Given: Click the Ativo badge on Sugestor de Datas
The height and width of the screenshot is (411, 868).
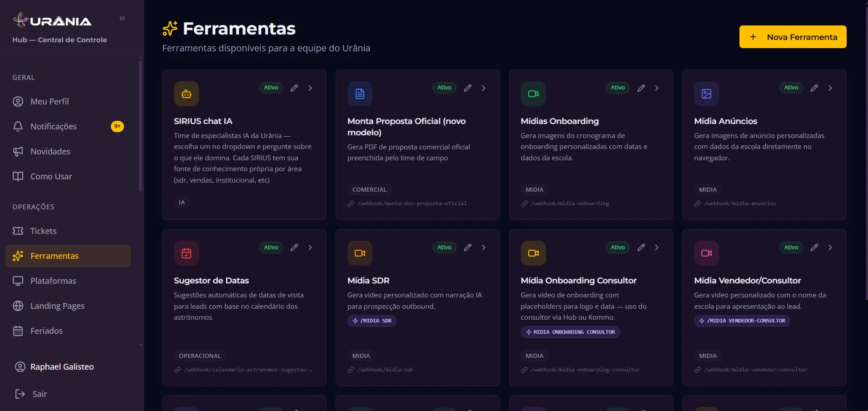Looking at the screenshot, I should tap(271, 248).
